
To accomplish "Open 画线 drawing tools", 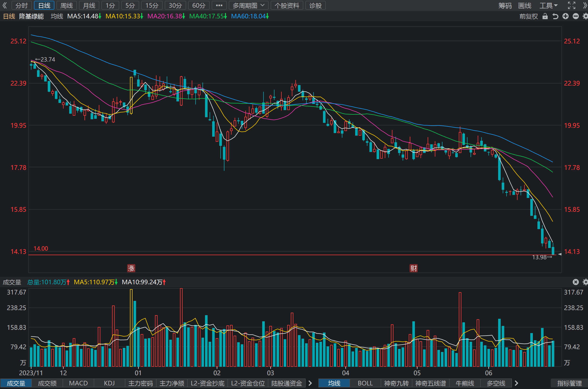I will tap(525, 5).
